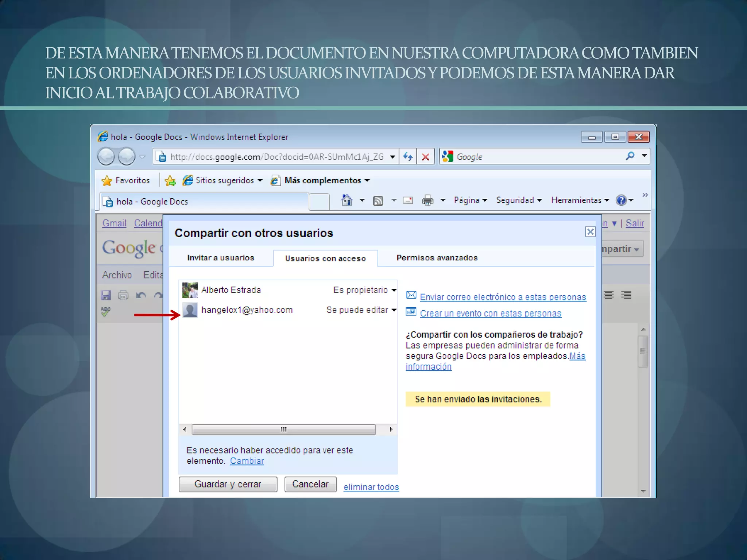Viewport: 747px width, 560px height.
Task: Select the Usuarios con acceso tab
Action: pyautogui.click(x=325, y=258)
